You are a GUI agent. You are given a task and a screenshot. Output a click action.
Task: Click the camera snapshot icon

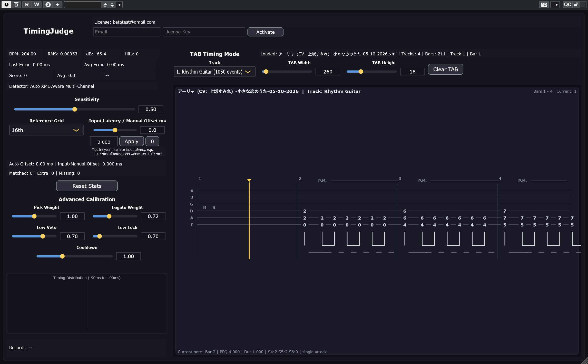(544, 5)
